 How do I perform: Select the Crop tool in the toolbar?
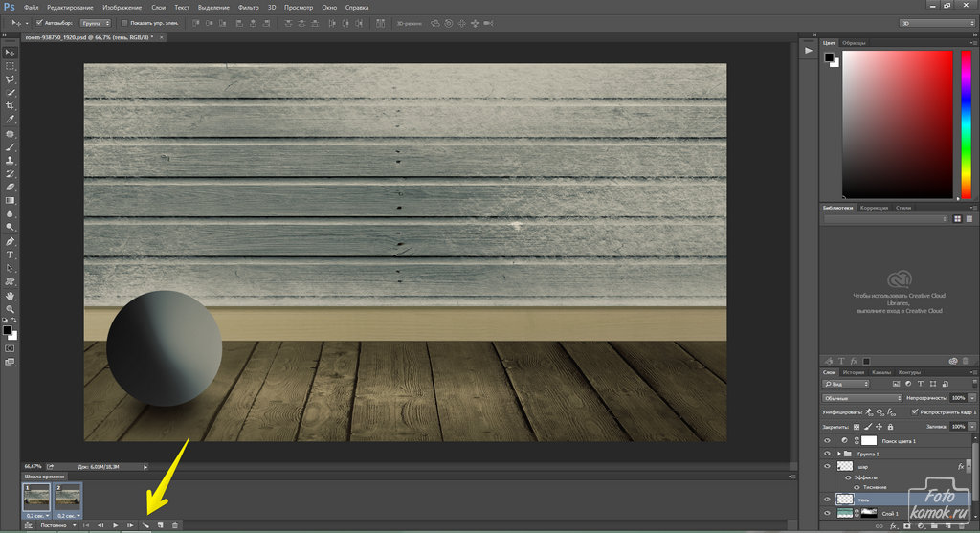pyautogui.click(x=10, y=106)
